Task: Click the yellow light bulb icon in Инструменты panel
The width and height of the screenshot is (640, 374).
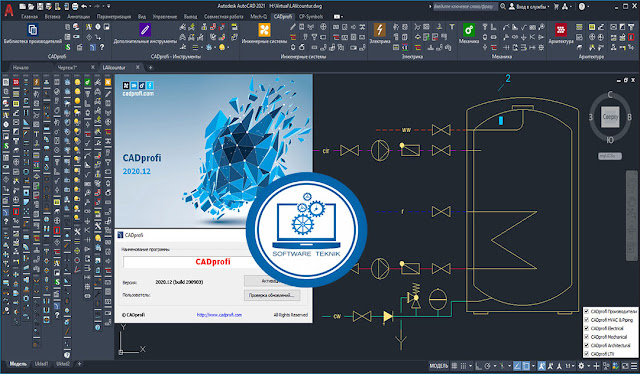Action: tap(222, 47)
